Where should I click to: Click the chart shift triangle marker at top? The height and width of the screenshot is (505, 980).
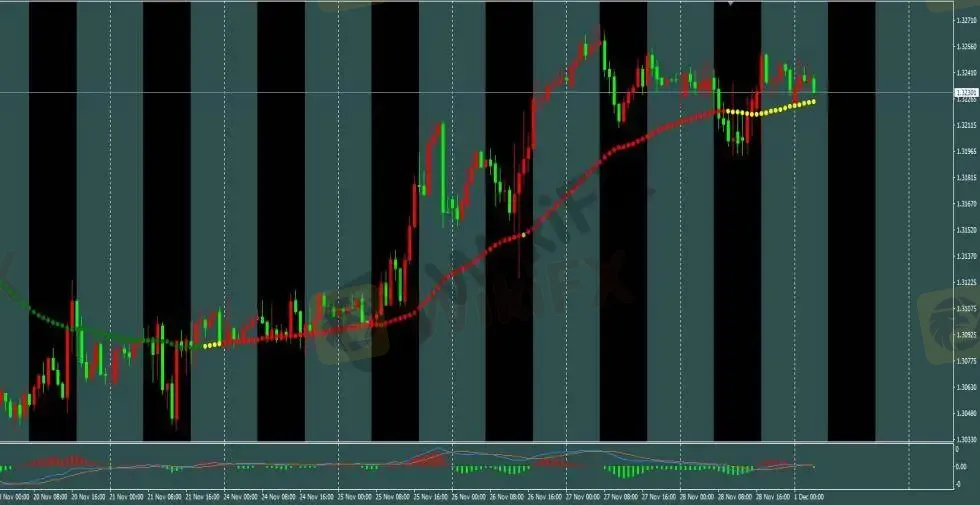click(x=731, y=4)
